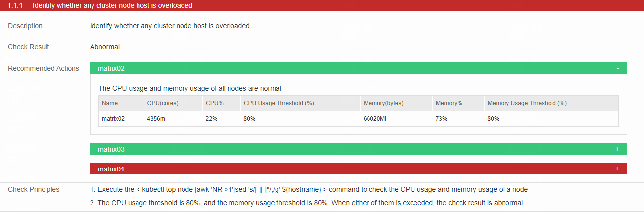Click the 66020Mi memory value
Screen dimensions: 644x212
coord(375,119)
